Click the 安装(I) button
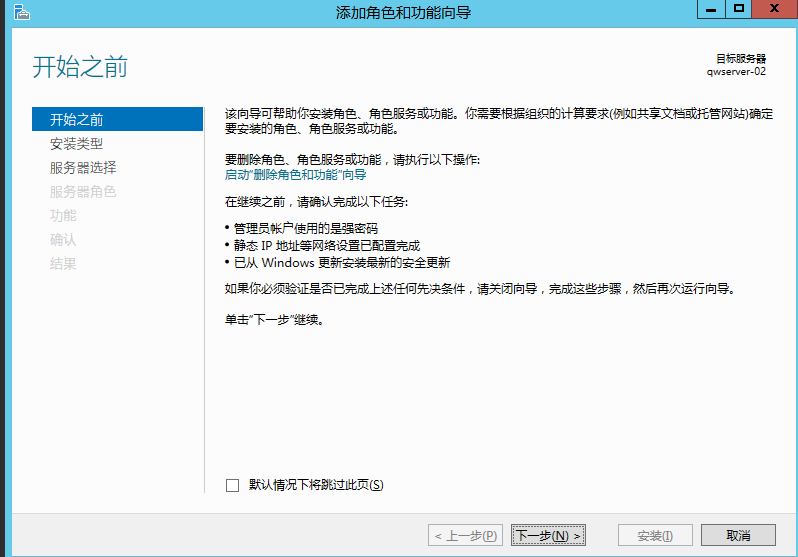798x557 pixels. click(x=655, y=535)
